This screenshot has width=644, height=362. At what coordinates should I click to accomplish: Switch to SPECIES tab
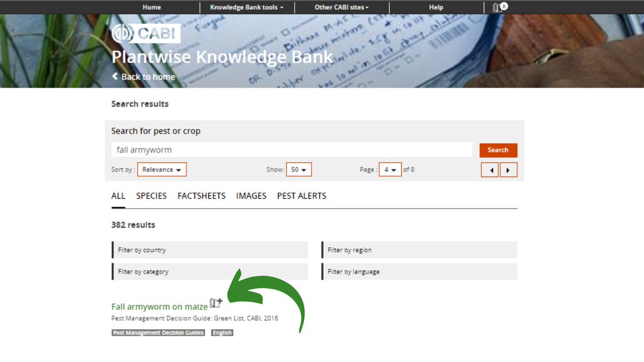pyautogui.click(x=151, y=196)
